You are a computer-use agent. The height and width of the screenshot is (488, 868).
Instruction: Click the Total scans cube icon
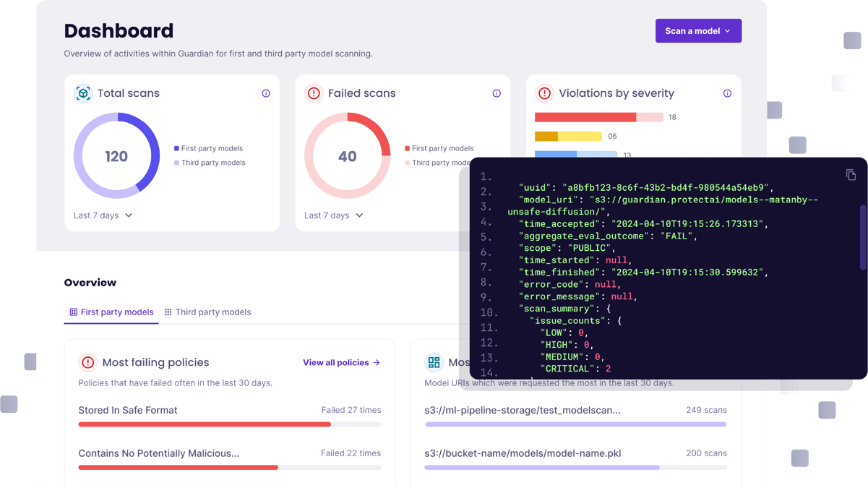point(83,93)
